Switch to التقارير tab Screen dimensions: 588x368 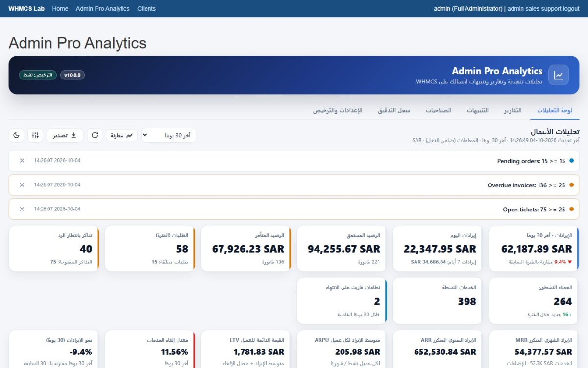(x=513, y=110)
